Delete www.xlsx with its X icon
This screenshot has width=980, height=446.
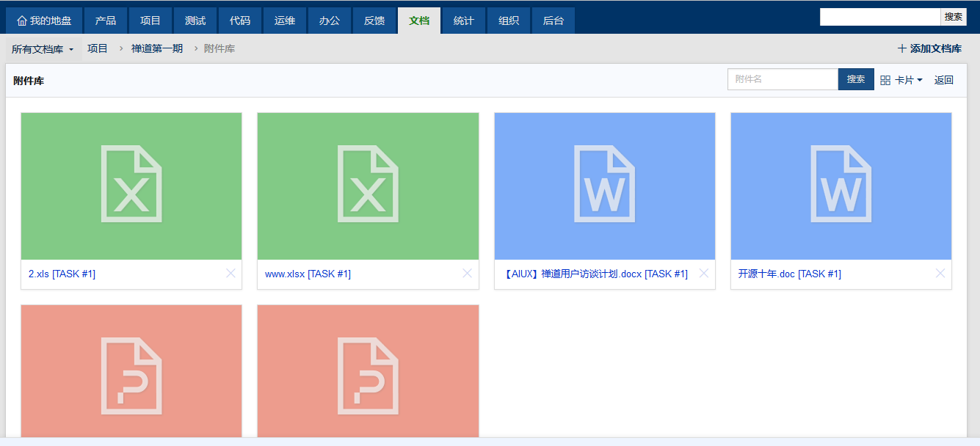click(x=467, y=274)
